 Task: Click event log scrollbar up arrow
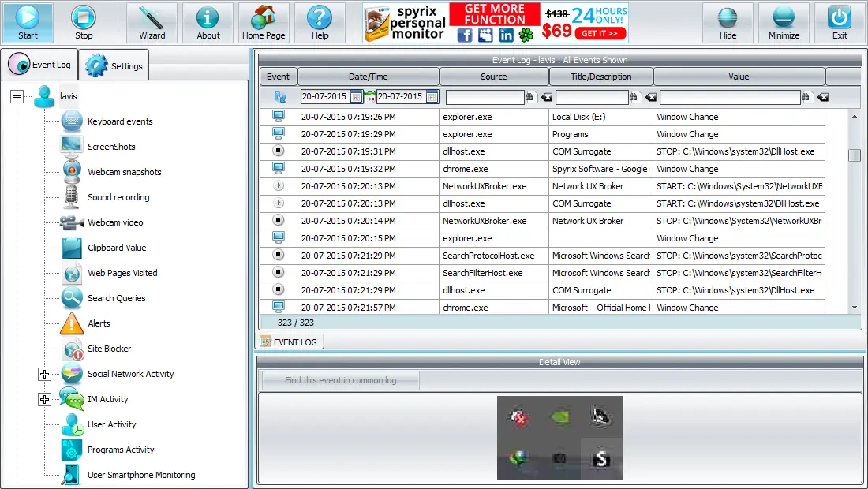click(854, 117)
